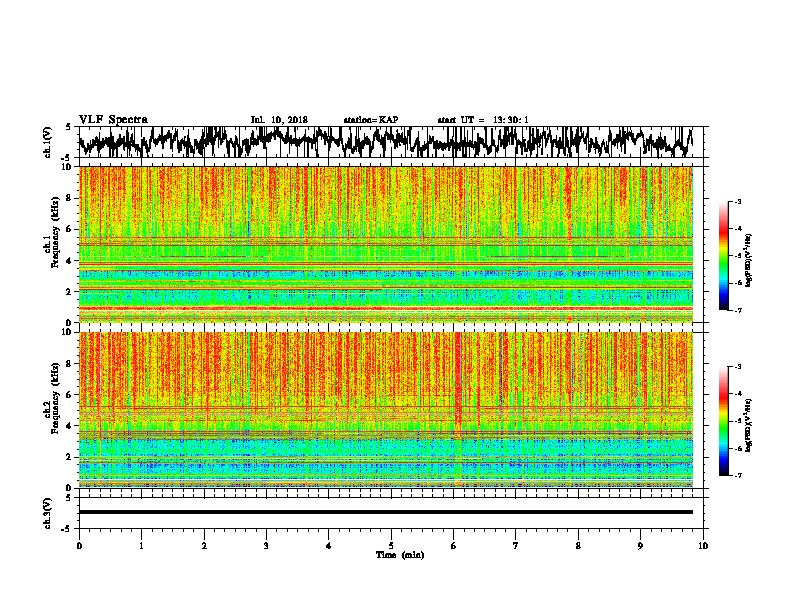Click the ch.1(V) waveform axis label

(x=48, y=142)
